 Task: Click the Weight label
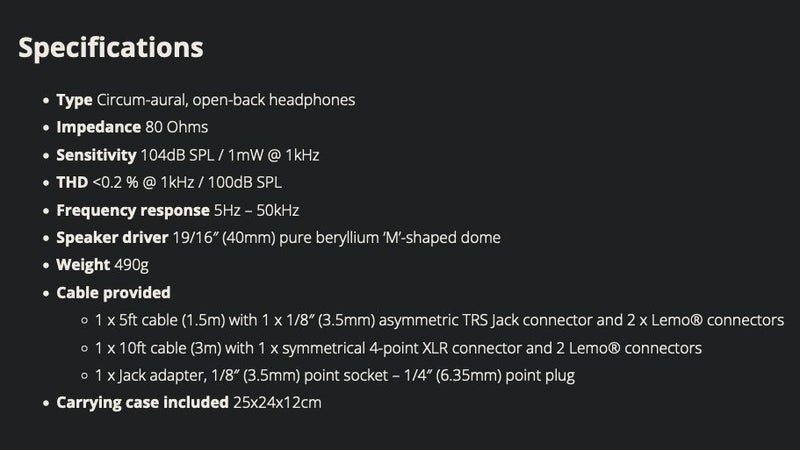(82, 265)
